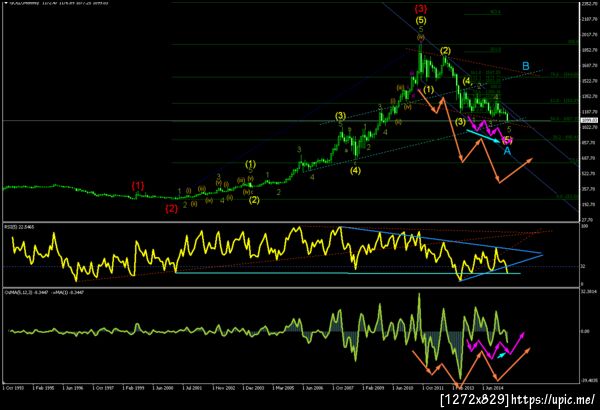Click the 1 Feb 2009 date label

click(x=373, y=388)
